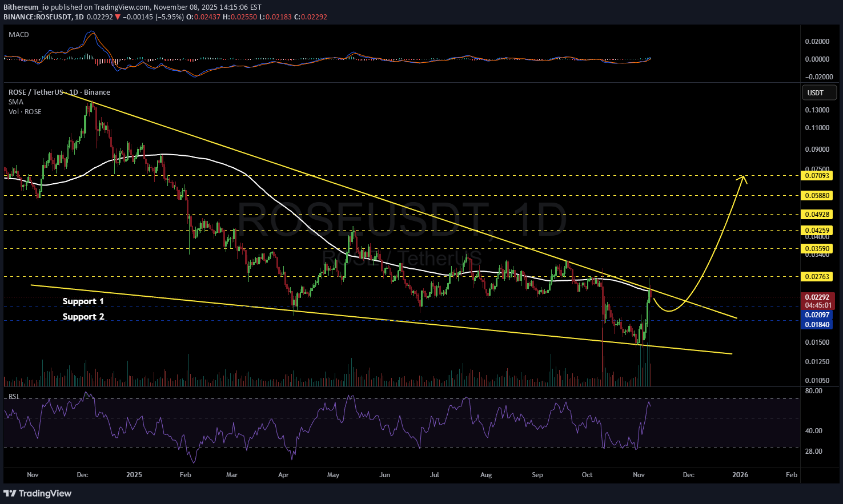Click the Support 1 text annotation

point(83,301)
